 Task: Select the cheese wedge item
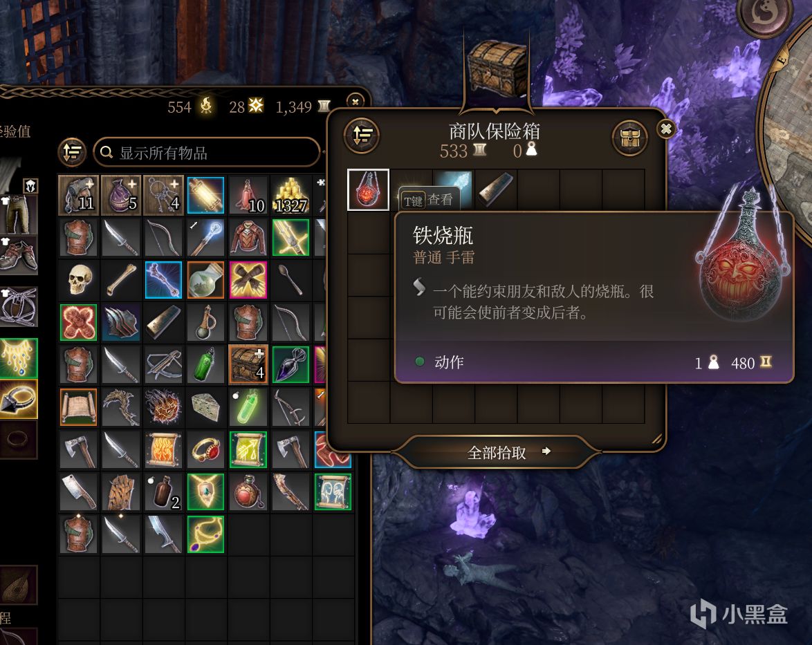[205, 407]
